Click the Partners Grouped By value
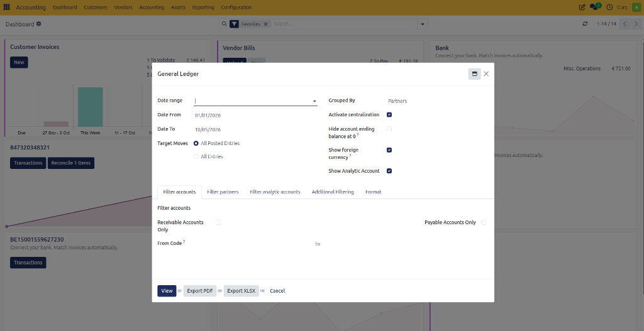Viewport: 644px width, 331px height. pos(397,101)
